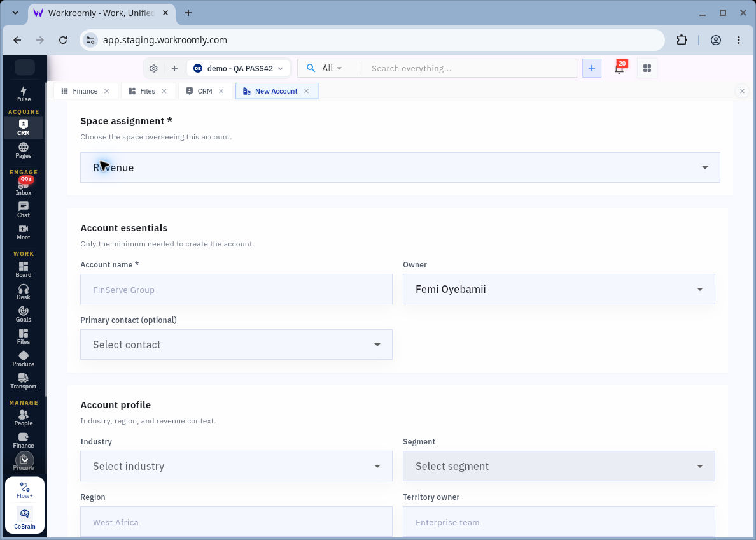Open Transport in the sidebar

point(23,381)
